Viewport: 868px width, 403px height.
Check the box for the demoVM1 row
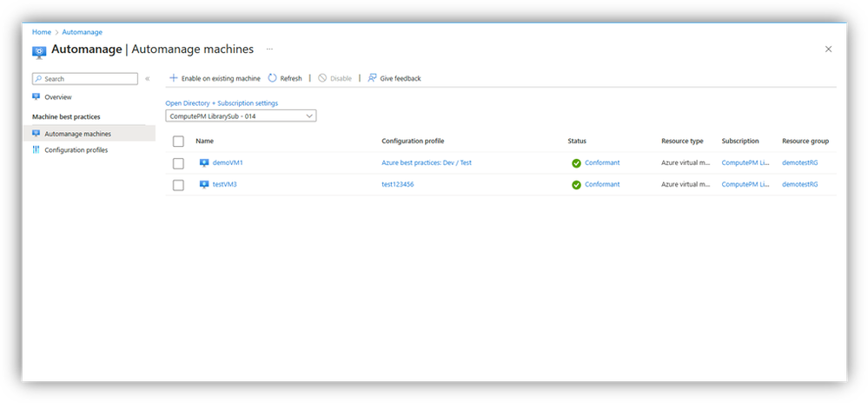[x=178, y=163]
